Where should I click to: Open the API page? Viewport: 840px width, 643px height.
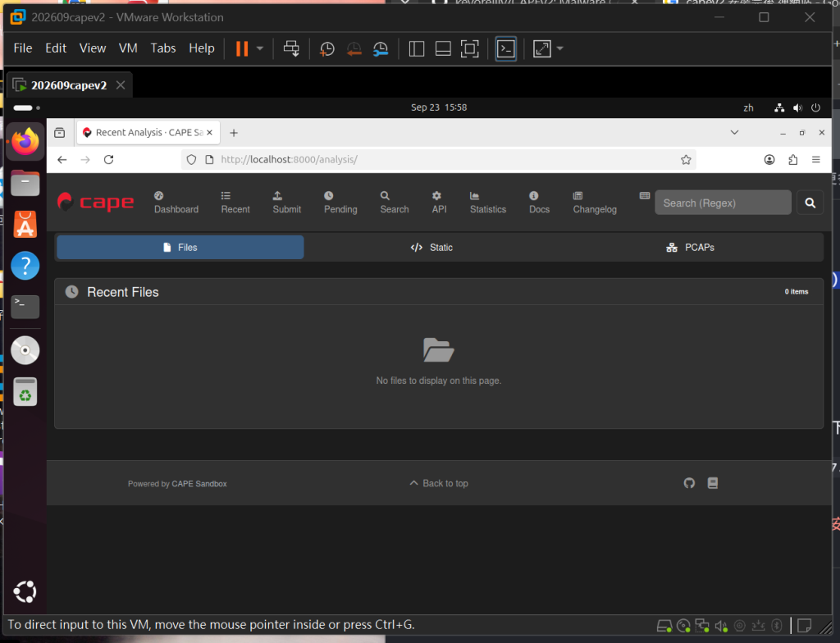439,203
